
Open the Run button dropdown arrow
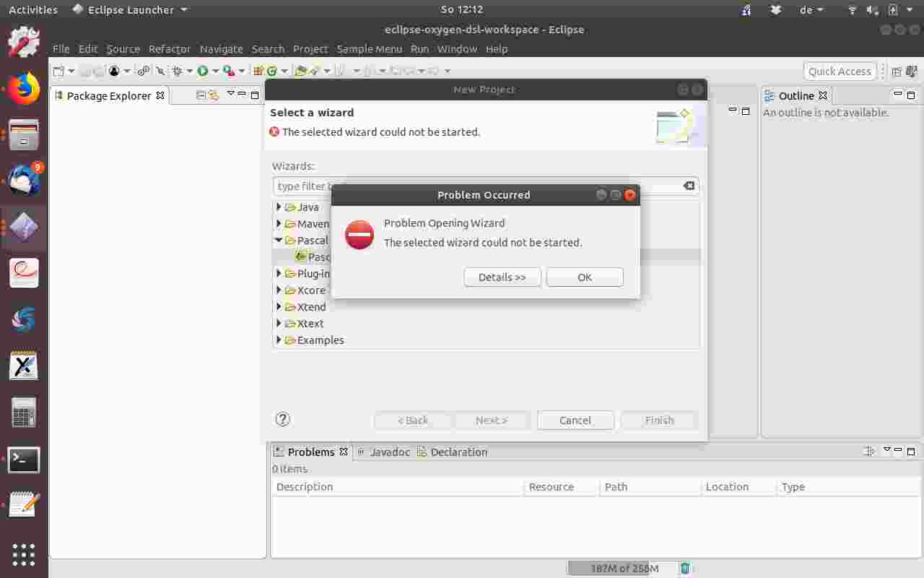click(x=215, y=71)
